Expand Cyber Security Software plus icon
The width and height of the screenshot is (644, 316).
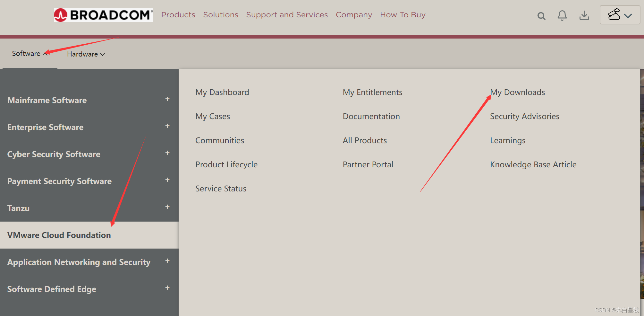click(x=167, y=153)
